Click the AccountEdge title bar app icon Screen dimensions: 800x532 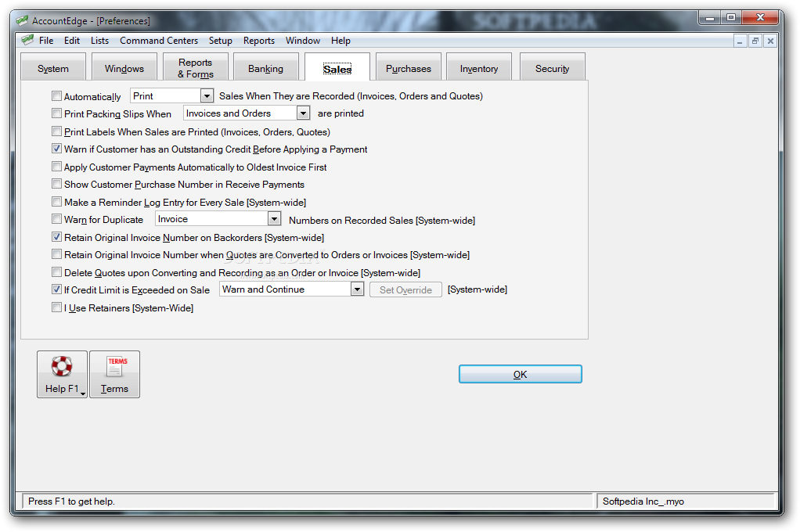(x=22, y=20)
